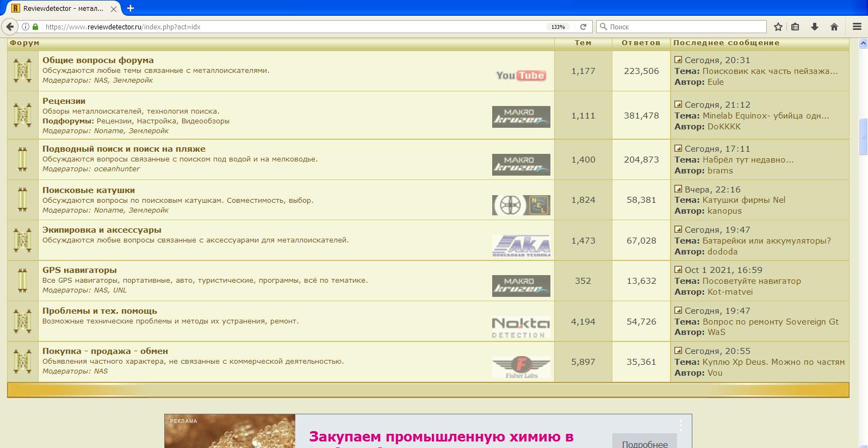
Task: Click the Fisher Labs sponsor logo
Action: [520, 367]
